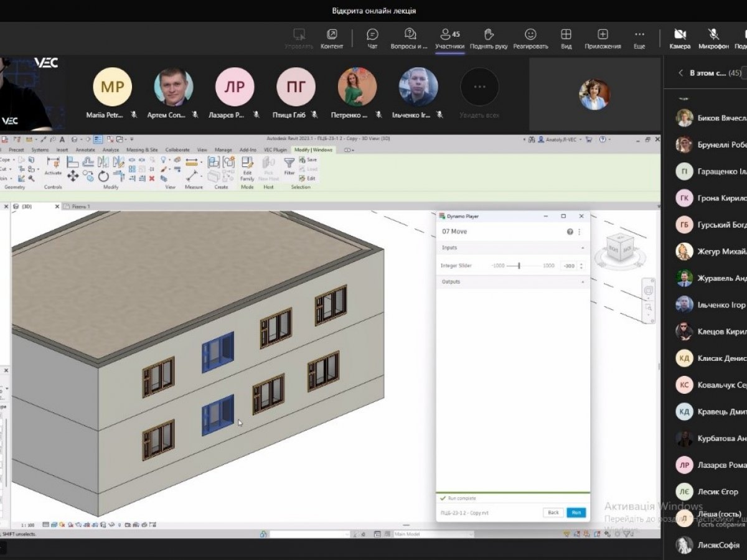Go back in the participants side panel
This screenshot has width=747, height=560.
click(x=680, y=73)
